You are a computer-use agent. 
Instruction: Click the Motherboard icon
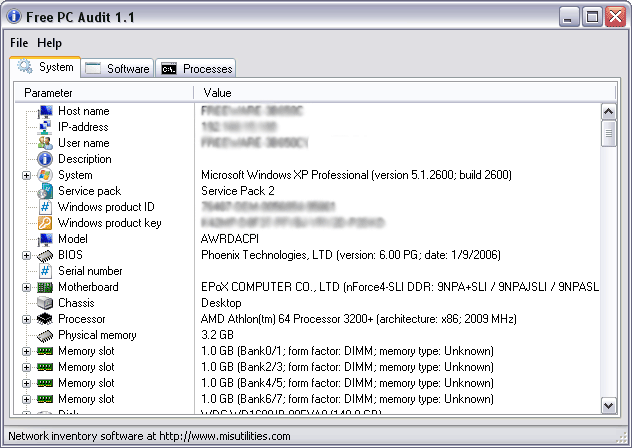[x=45, y=287]
